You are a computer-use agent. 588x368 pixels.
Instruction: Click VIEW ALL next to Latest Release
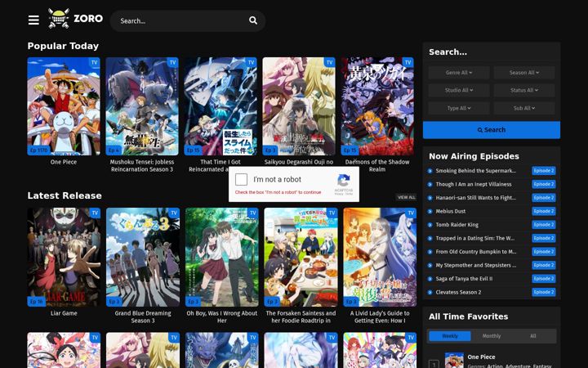406,197
